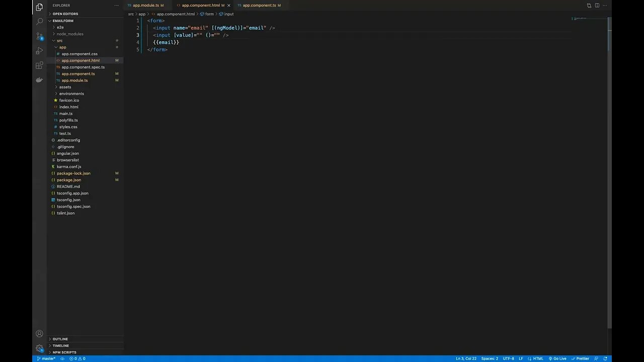Expand the assets folder

point(86,87)
